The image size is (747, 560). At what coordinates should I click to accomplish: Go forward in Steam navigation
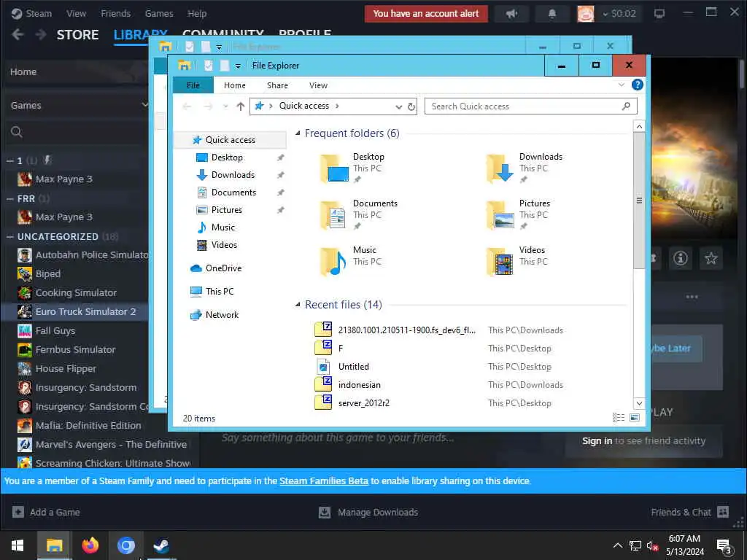coord(41,34)
